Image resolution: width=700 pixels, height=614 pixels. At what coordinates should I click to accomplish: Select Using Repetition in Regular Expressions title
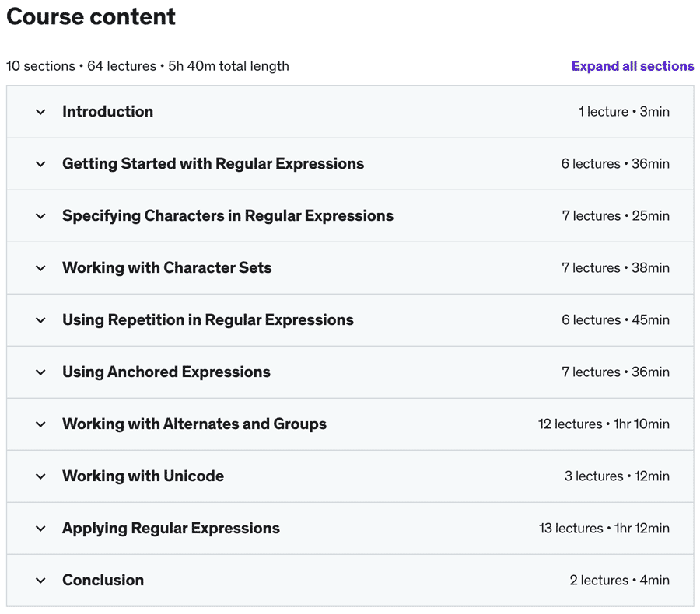208,320
